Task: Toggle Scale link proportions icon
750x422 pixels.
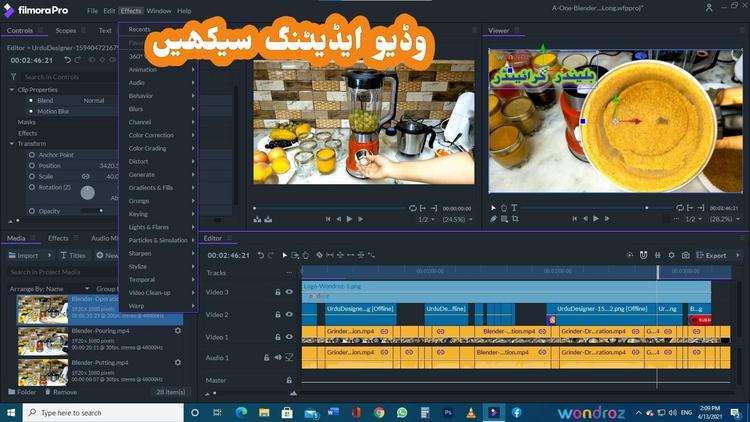Action: click(85, 177)
